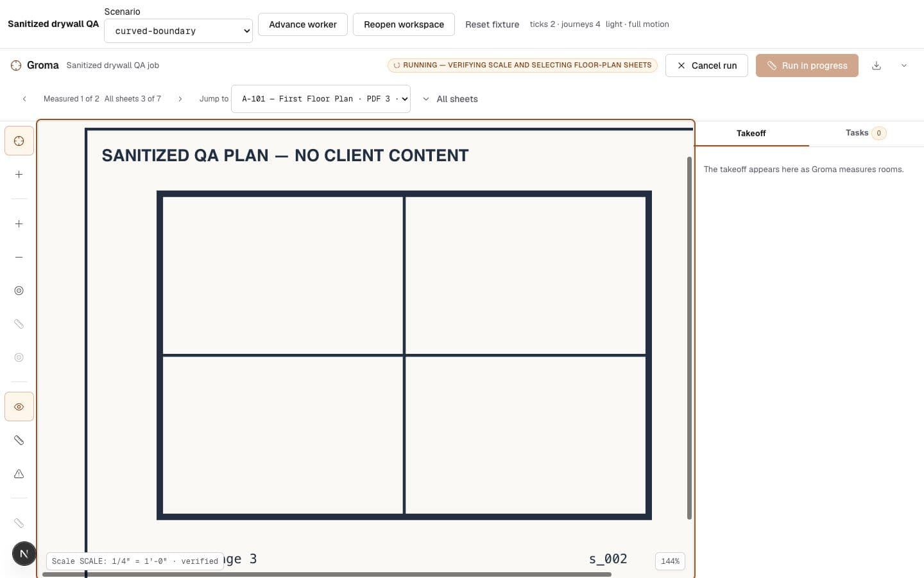Click the Reopen workspace button
The height and width of the screenshot is (578, 924).
pos(404,24)
